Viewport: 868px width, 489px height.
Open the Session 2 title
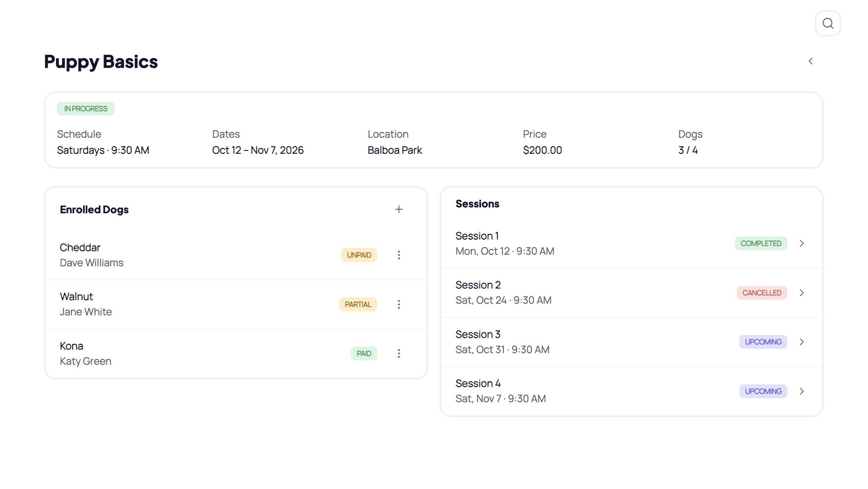coord(478,285)
